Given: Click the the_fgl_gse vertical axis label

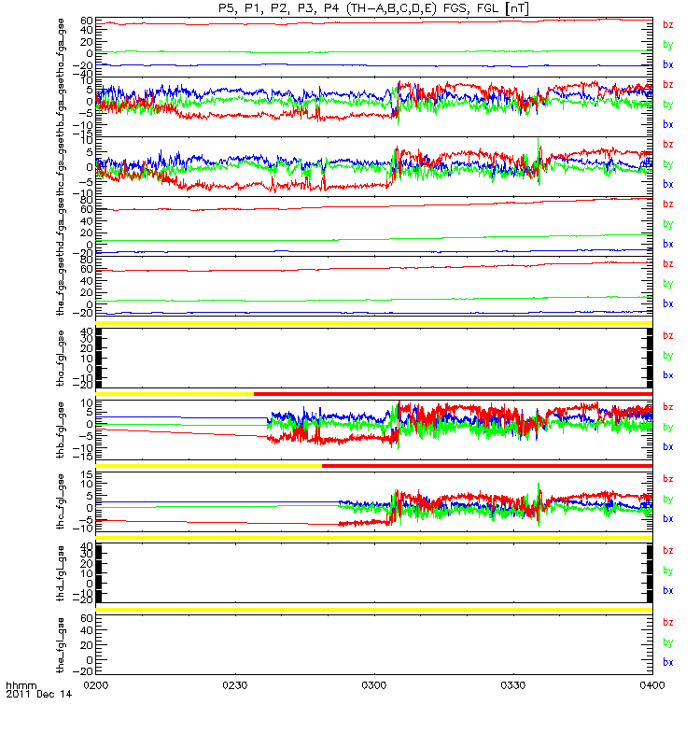Looking at the screenshot, I should [x=61, y=645].
